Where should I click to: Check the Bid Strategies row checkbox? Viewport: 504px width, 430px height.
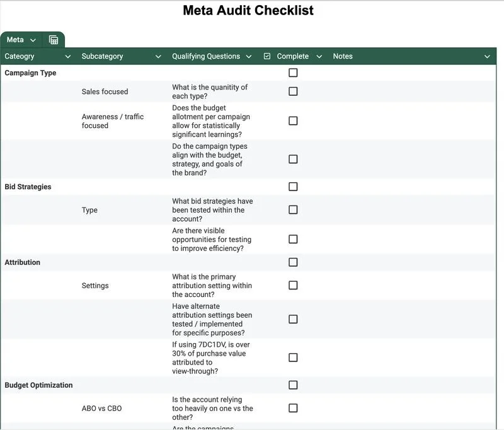tap(292, 187)
